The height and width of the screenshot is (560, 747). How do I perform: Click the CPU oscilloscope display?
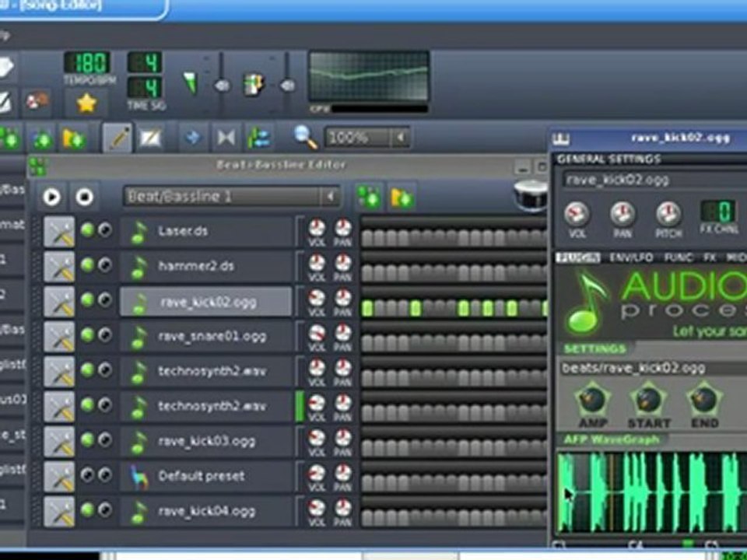pos(369,76)
